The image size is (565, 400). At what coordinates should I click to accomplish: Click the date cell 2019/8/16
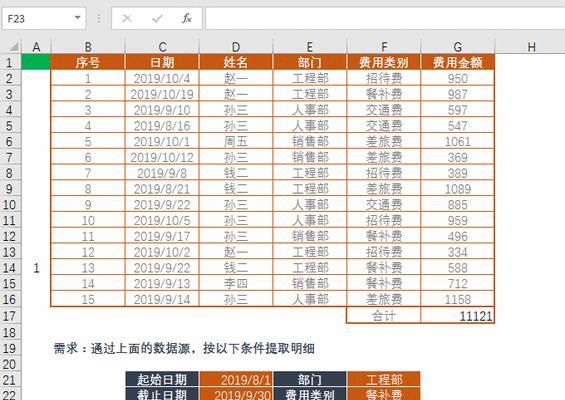(x=162, y=126)
